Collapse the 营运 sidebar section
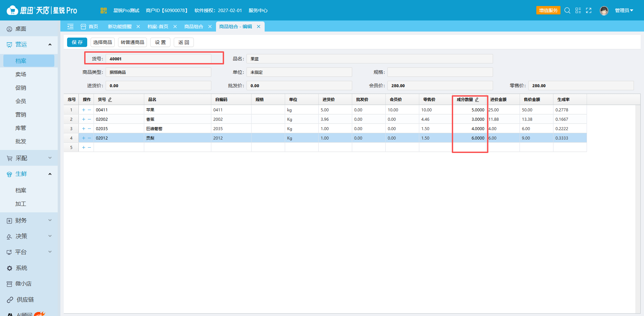 point(29,44)
